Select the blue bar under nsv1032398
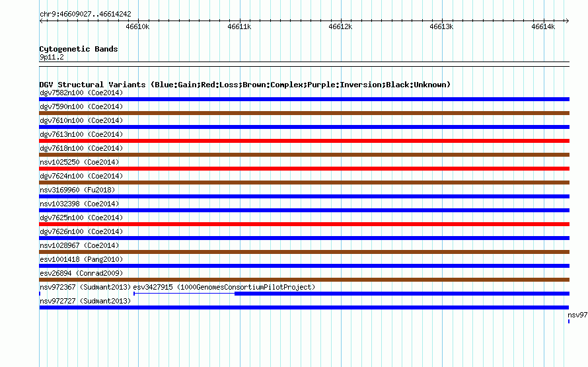 click(304, 210)
